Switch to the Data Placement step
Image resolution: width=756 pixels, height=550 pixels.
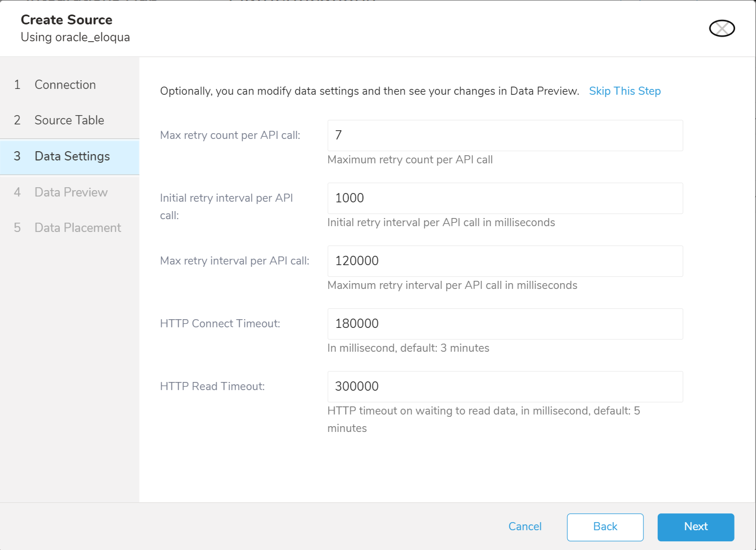coord(77,228)
